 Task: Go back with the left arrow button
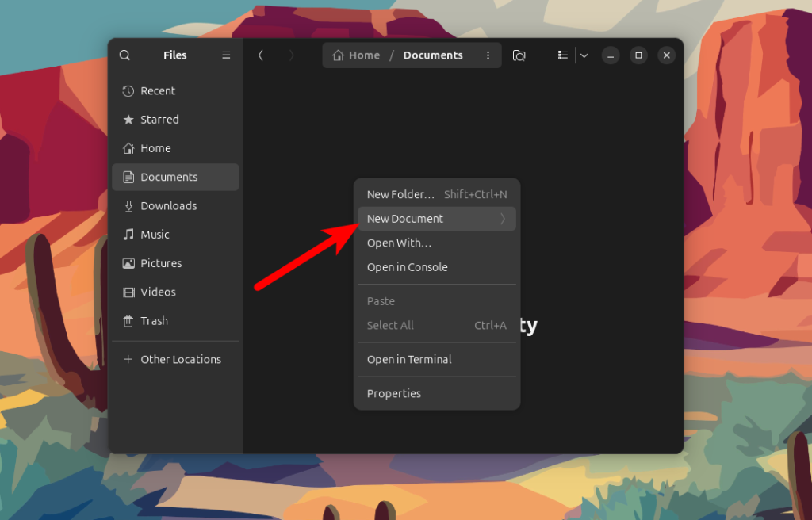pos(260,55)
